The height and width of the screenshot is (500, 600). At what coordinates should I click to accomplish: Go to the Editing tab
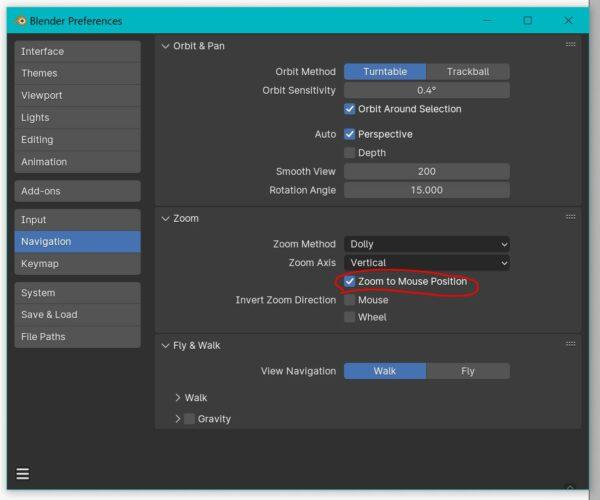click(x=78, y=140)
